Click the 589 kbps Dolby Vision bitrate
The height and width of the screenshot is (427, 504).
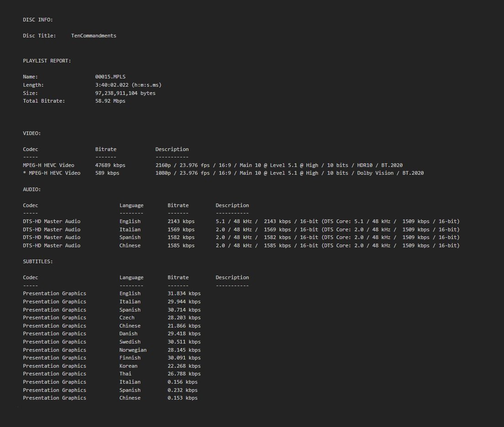107,173
